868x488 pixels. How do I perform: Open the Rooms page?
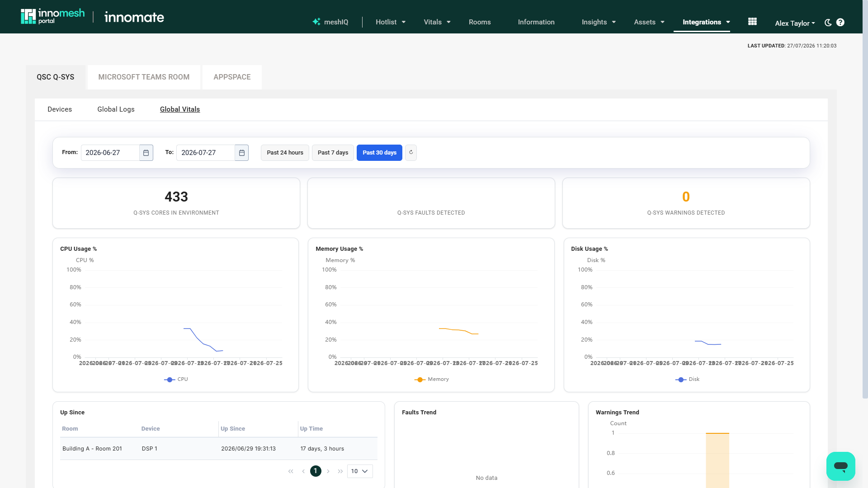pyautogui.click(x=480, y=22)
